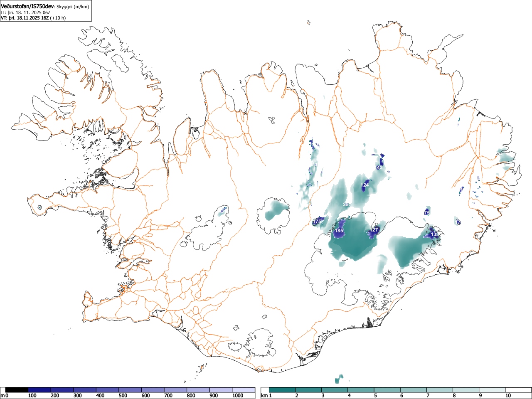Select the 2–3 km teal legend swatch
Screen dimensions: 532x399
[308, 390]
